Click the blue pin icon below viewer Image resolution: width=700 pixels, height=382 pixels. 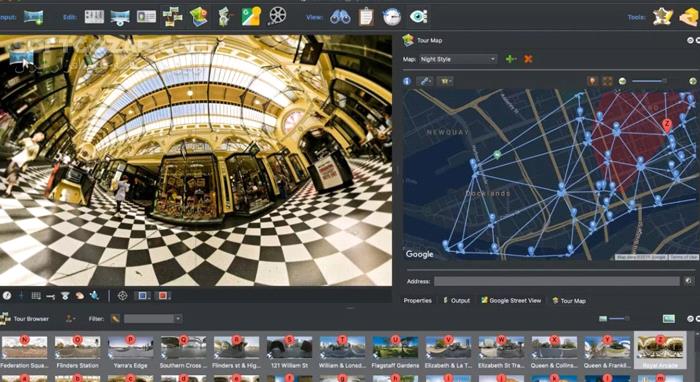[x=94, y=295]
